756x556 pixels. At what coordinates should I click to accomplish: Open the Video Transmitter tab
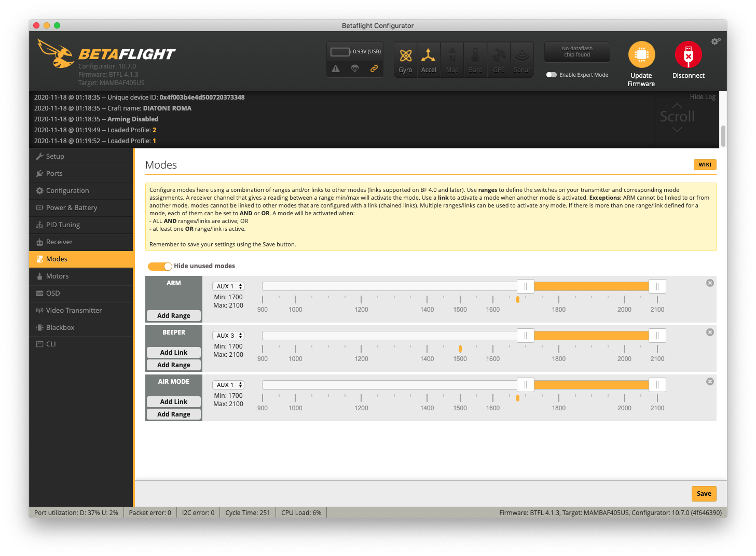pos(81,310)
